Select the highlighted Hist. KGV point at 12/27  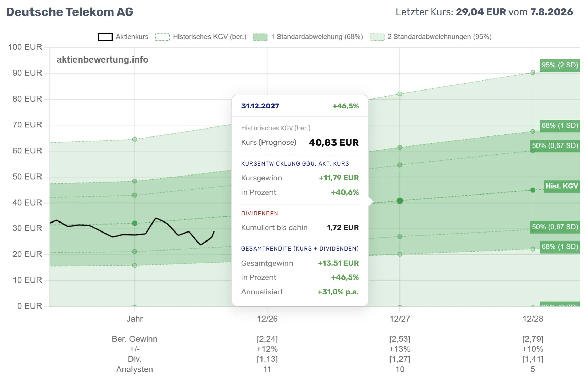[400, 201]
